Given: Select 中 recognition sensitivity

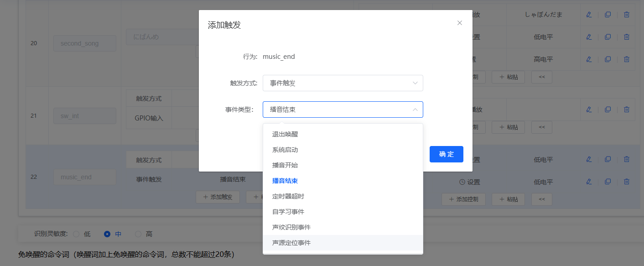Looking at the screenshot, I should click(x=107, y=234).
